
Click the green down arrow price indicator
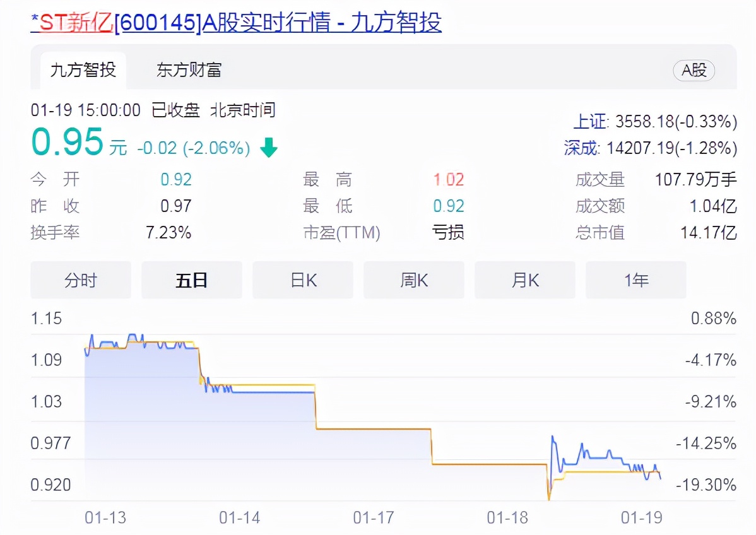coord(268,146)
